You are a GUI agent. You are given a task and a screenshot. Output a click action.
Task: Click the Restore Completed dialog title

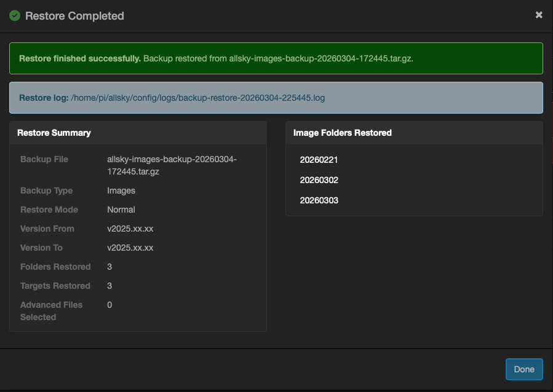[74, 16]
